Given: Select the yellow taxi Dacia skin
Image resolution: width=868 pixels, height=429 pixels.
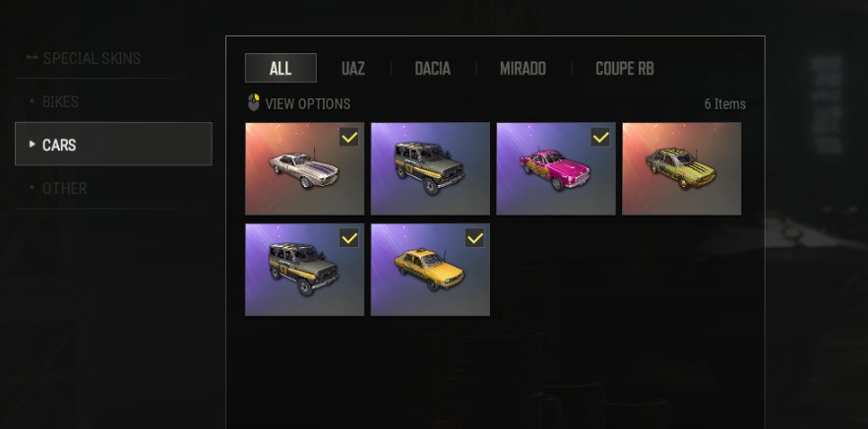Looking at the screenshot, I should coord(430,270).
